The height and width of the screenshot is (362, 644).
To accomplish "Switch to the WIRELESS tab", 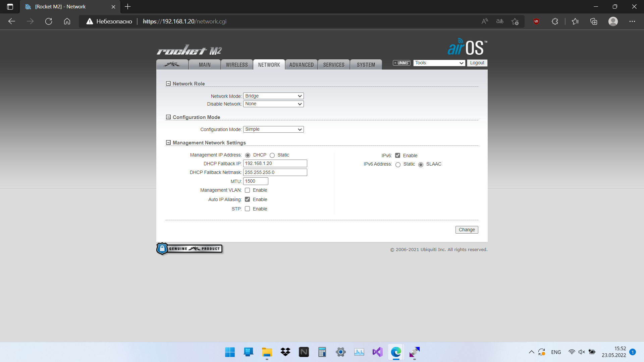I will [x=237, y=64].
